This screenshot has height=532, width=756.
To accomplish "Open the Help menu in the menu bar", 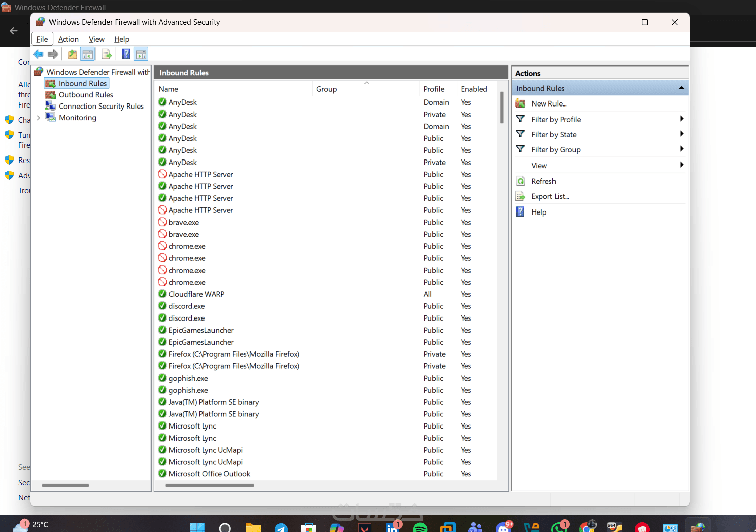I will 122,39.
